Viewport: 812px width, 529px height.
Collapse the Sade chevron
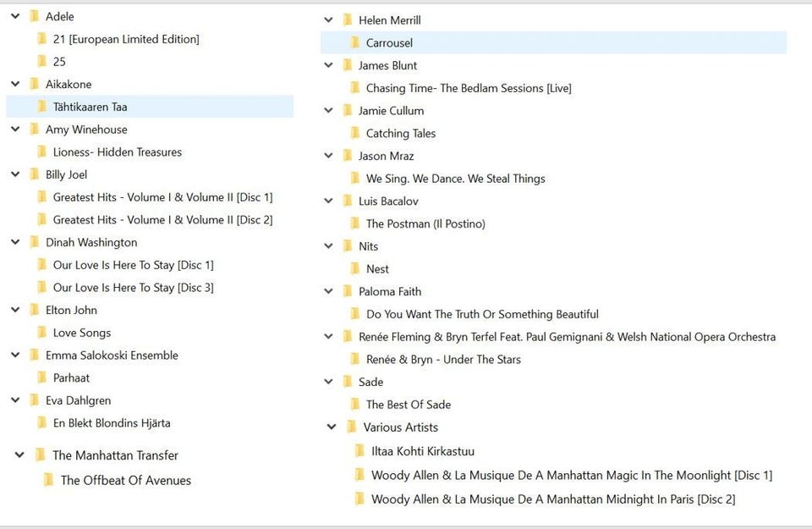click(328, 382)
